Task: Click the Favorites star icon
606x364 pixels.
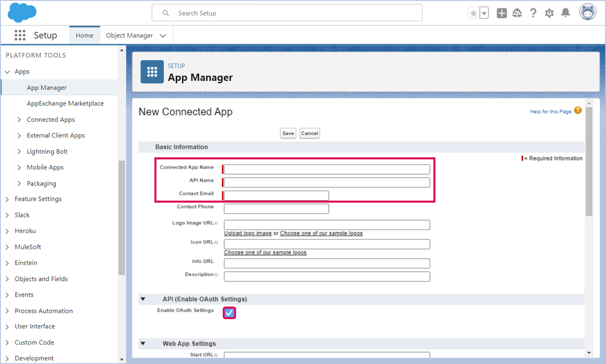Action: click(x=473, y=13)
